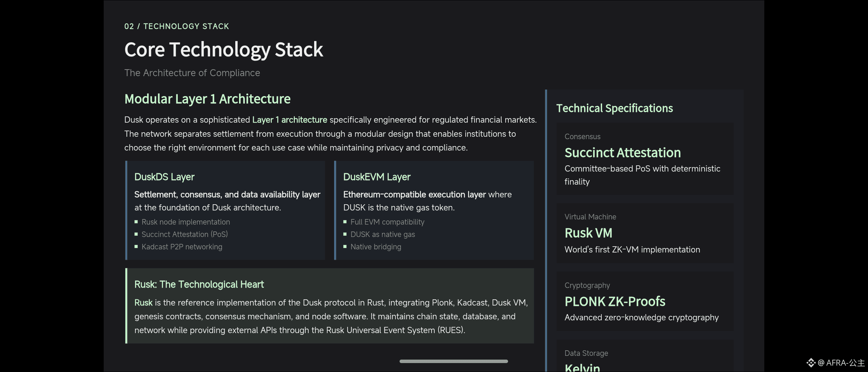The image size is (868, 372).
Task: Click the bullet icon beside "Succinct Attestation (PoS)"
Action: pyautogui.click(x=136, y=235)
